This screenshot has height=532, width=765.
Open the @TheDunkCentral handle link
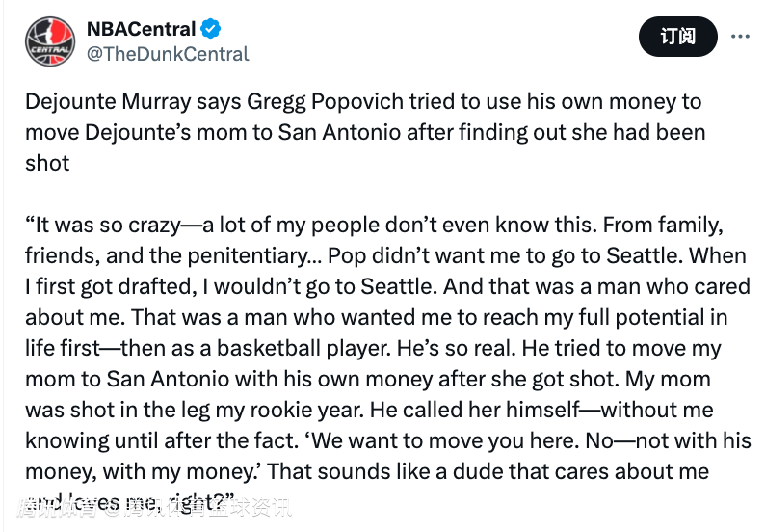(x=168, y=54)
